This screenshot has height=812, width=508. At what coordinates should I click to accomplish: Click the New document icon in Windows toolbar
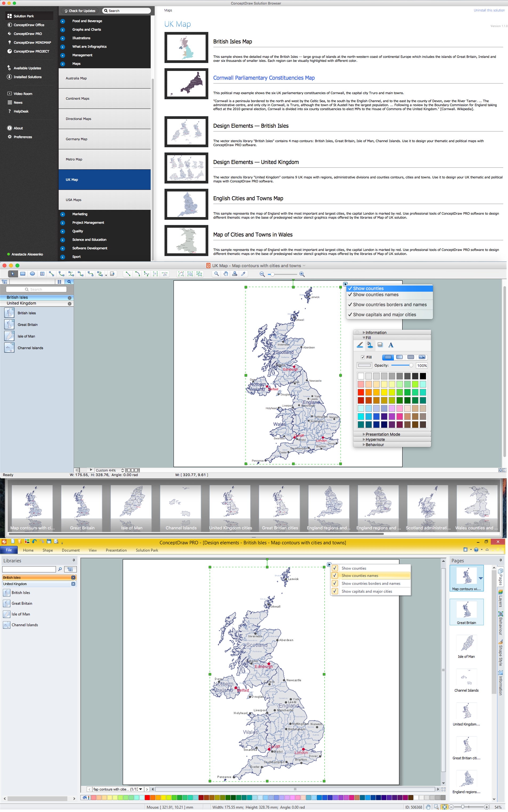[x=13, y=542]
